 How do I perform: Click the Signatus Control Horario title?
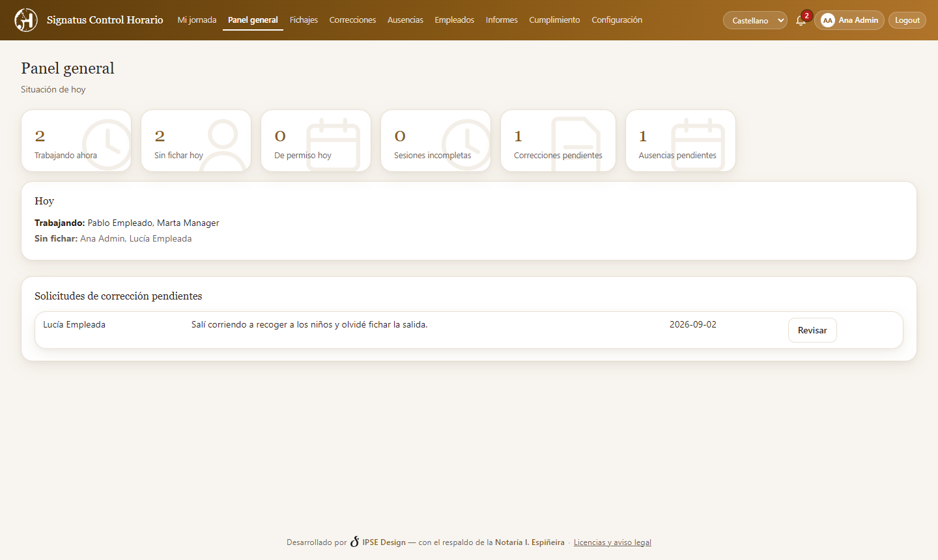(105, 20)
